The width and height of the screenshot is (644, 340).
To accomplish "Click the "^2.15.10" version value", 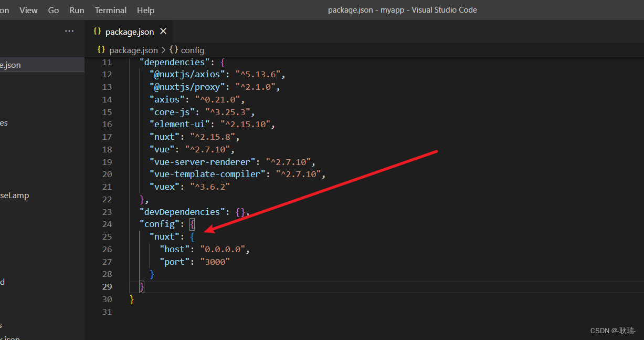I will pos(246,125).
